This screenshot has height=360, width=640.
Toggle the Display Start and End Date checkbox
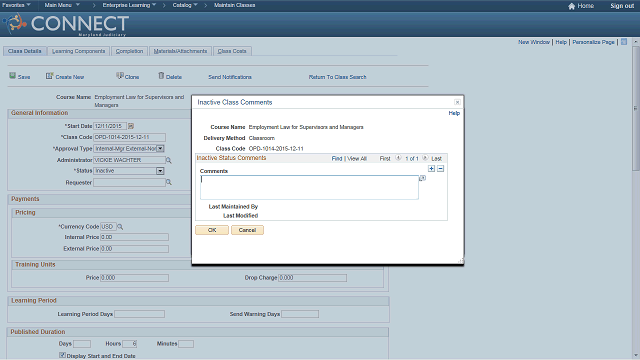click(62, 355)
